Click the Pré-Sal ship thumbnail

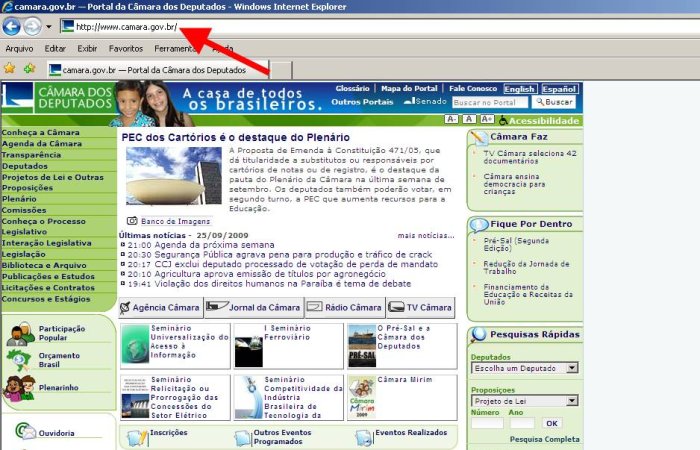tap(362, 346)
